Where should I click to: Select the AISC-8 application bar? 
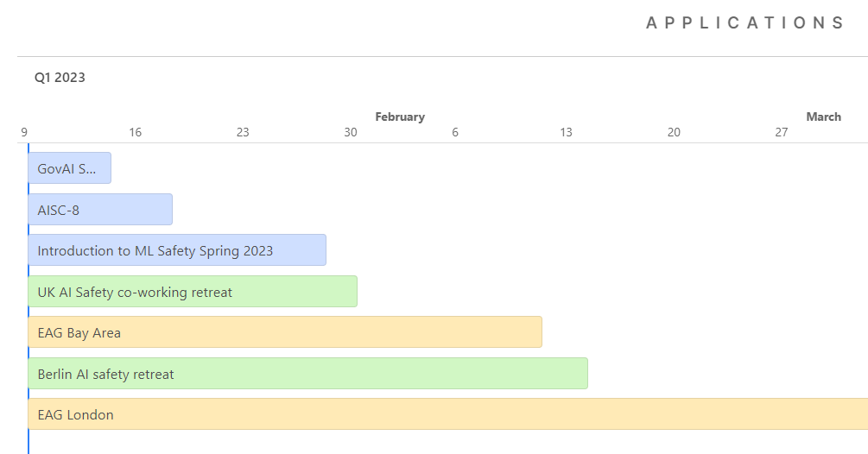(100, 210)
